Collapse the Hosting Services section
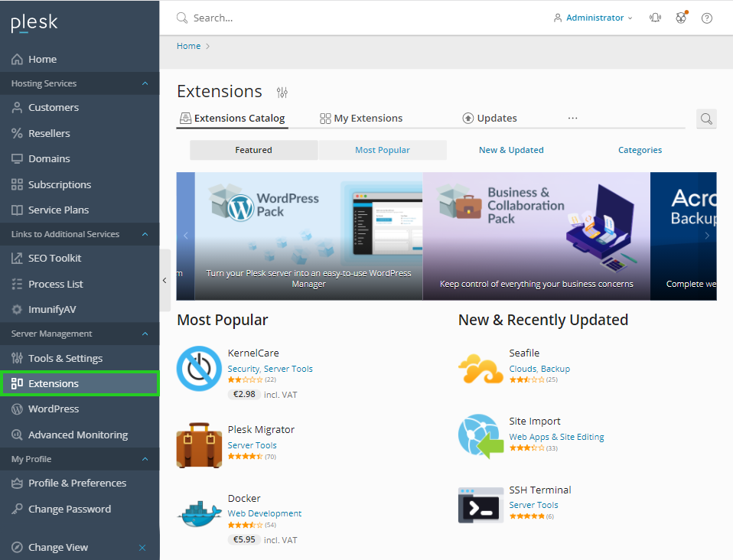Image resolution: width=733 pixels, height=560 pixels. click(145, 83)
